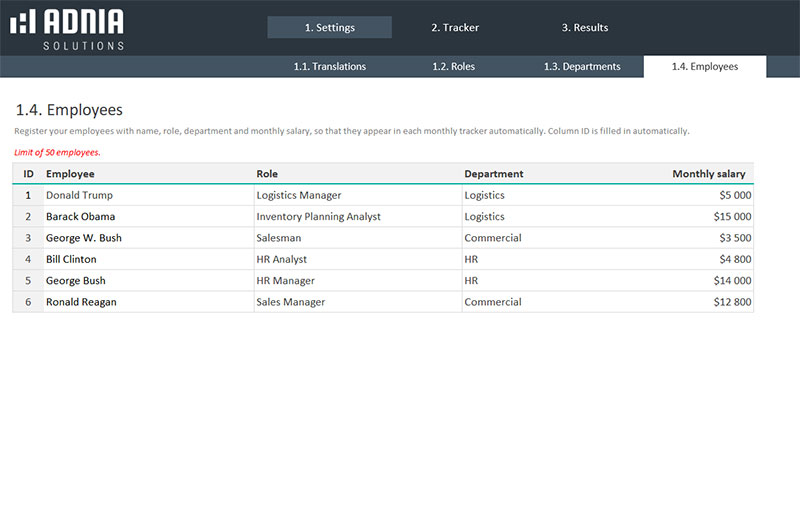Select HR department cell for Bill Clinton
The height and width of the screenshot is (532, 800).
471,260
